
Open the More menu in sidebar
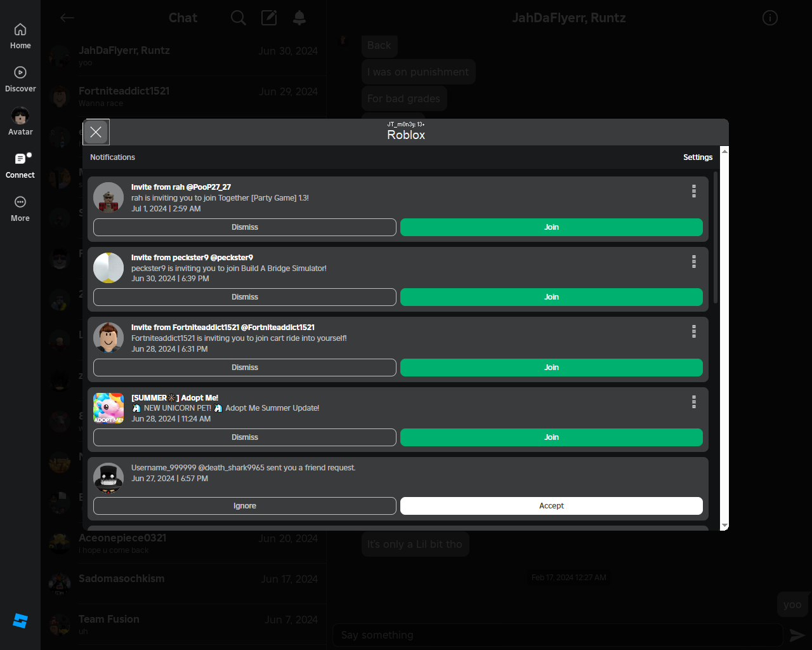(20, 209)
